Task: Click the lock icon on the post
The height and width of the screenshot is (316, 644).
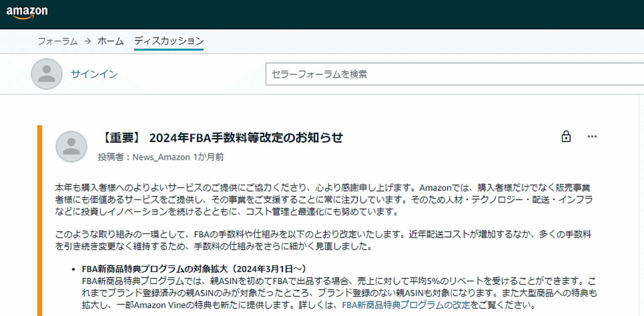Action: click(566, 137)
